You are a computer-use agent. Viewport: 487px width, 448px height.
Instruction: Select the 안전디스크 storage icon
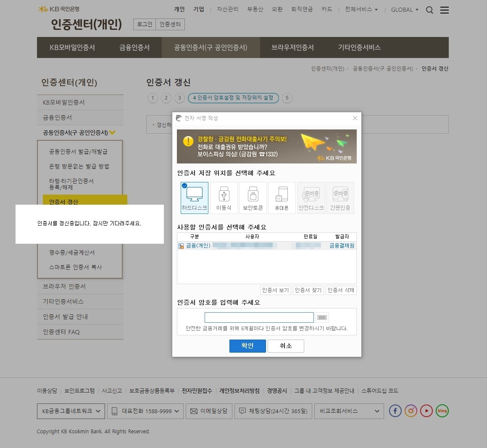point(311,198)
